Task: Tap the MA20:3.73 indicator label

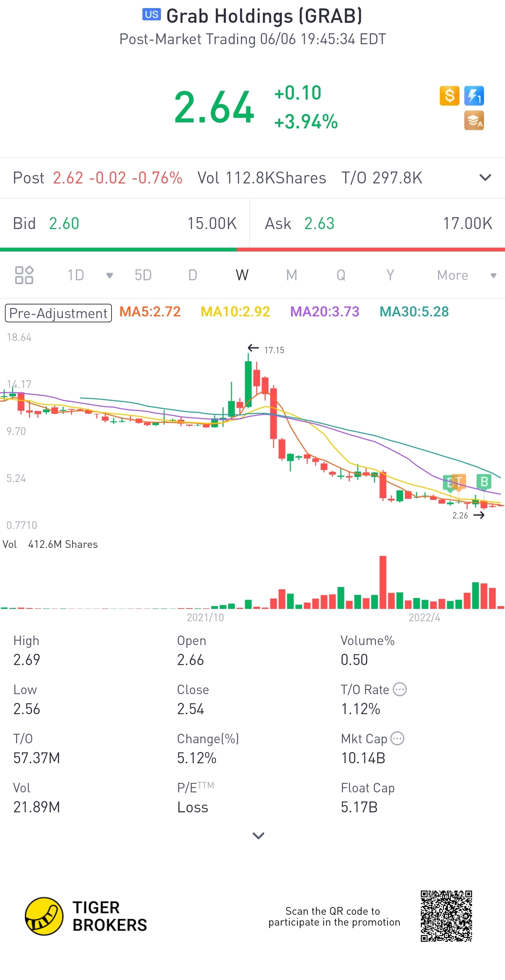Action: click(x=325, y=311)
